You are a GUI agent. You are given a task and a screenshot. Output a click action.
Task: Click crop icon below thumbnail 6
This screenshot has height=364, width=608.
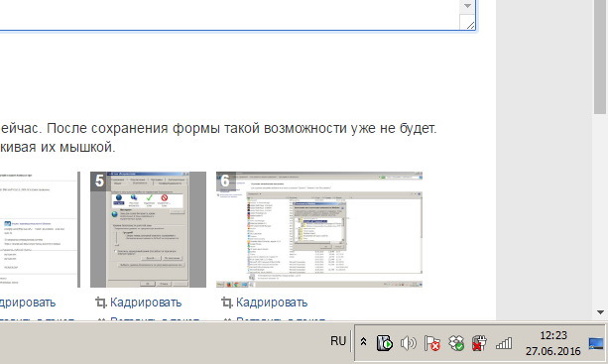pos(227,303)
